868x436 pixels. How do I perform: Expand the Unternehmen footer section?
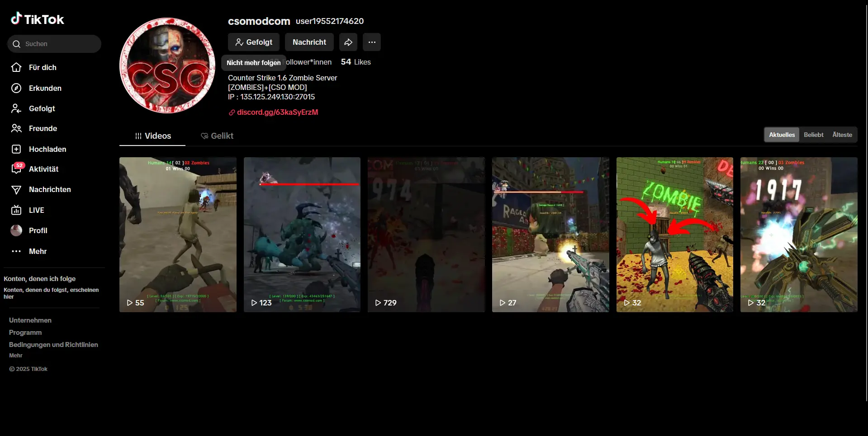click(x=30, y=320)
